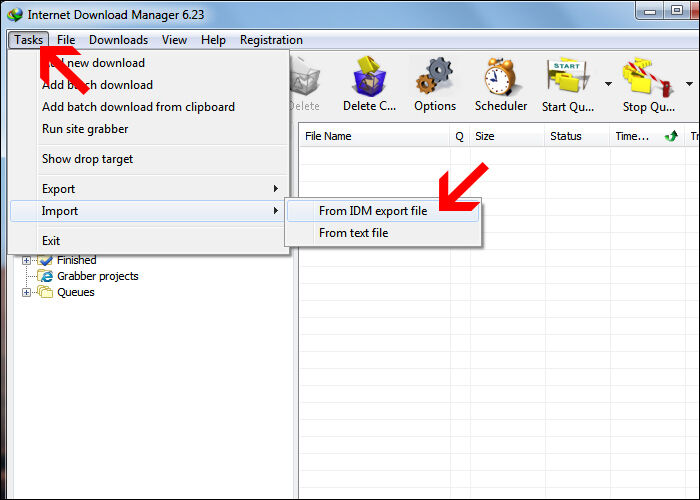Open the Stop Queue dropdown arrow
Image resolution: width=700 pixels, height=500 pixels.
tap(689, 83)
